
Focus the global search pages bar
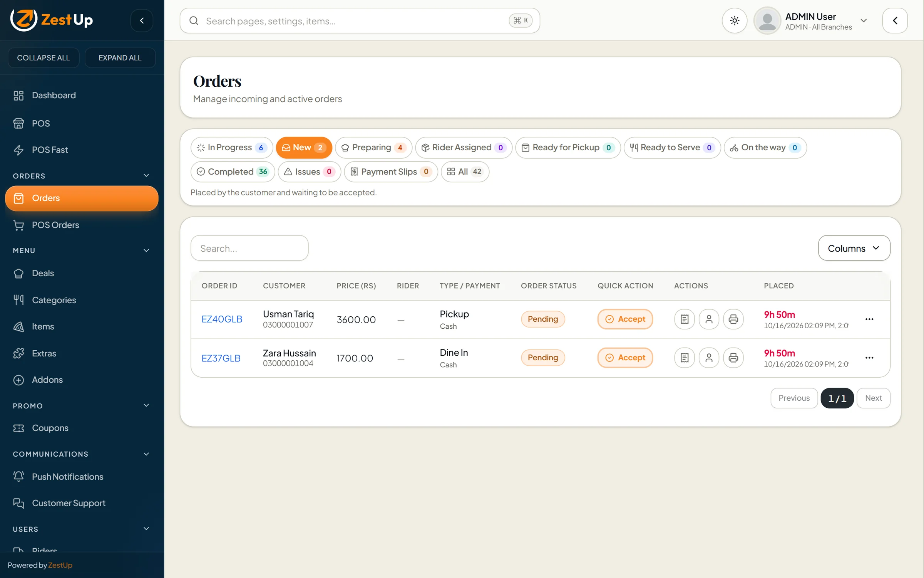tap(360, 21)
